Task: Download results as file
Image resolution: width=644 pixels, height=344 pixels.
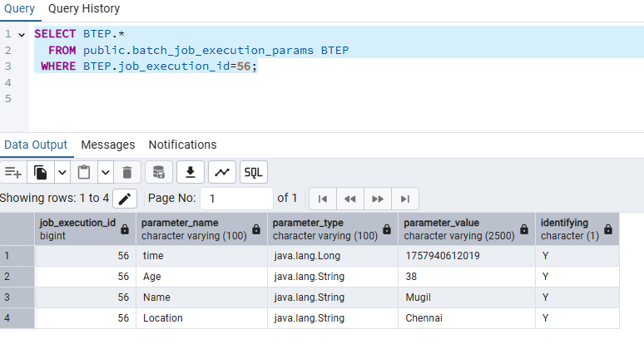Action: 191,172
